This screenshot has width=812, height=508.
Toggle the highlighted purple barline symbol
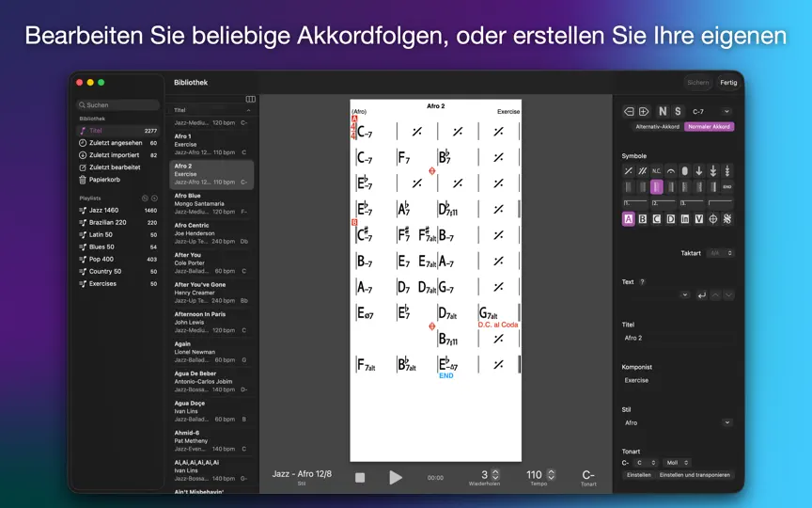657,187
